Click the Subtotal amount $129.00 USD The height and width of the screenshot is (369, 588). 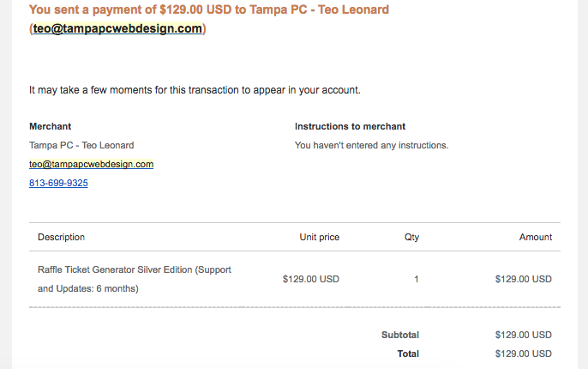point(523,335)
